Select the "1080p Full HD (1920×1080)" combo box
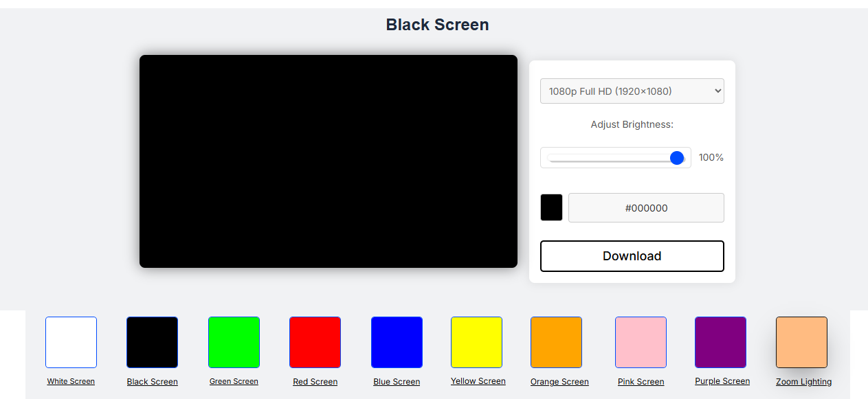 [x=632, y=91]
